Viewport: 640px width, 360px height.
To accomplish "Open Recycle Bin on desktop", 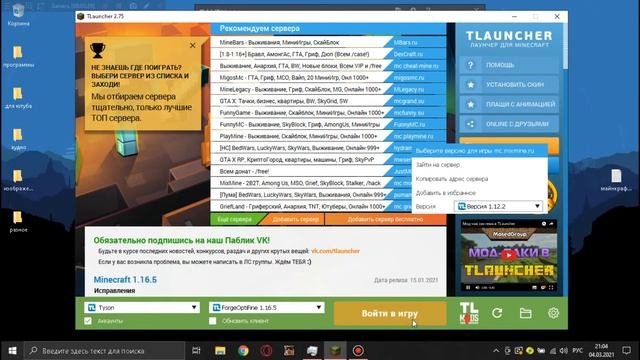I will (x=18, y=14).
